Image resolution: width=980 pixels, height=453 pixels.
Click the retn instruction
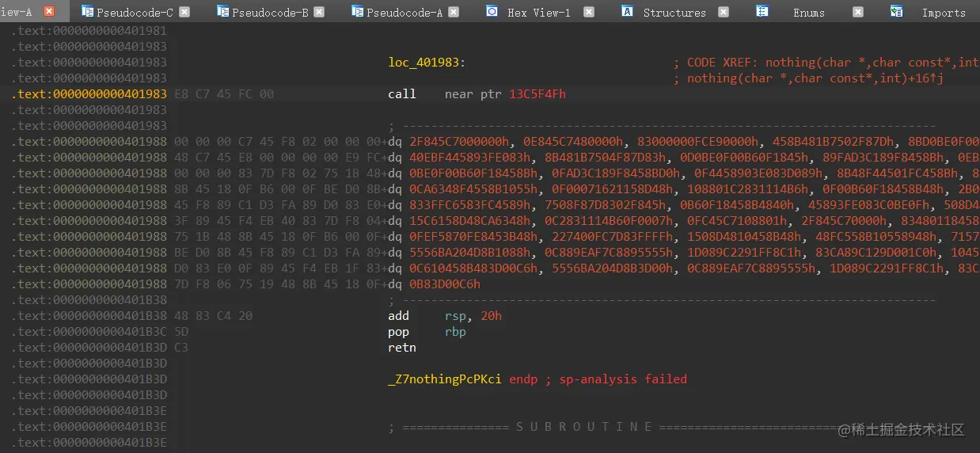(402, 348)
